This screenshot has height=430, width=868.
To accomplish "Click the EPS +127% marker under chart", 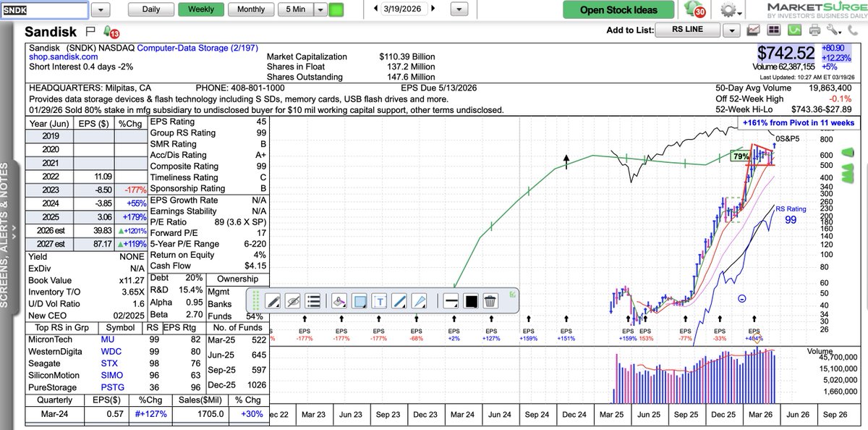I will (x=492, y=334).
